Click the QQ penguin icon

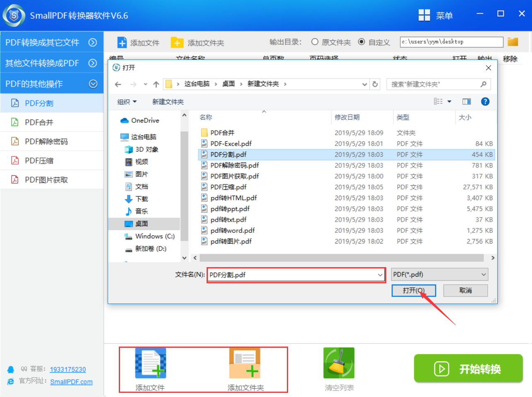[11, 369]
